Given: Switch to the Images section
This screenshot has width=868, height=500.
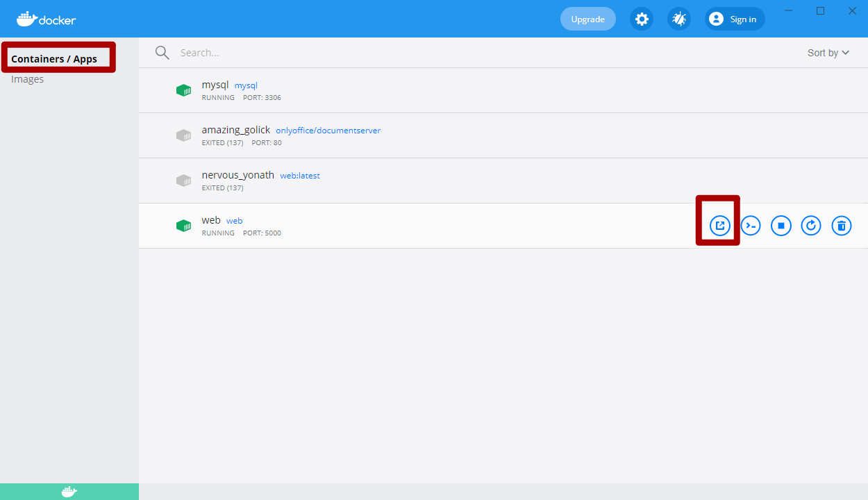Looking at the screenshot, I should pos(28,79).
